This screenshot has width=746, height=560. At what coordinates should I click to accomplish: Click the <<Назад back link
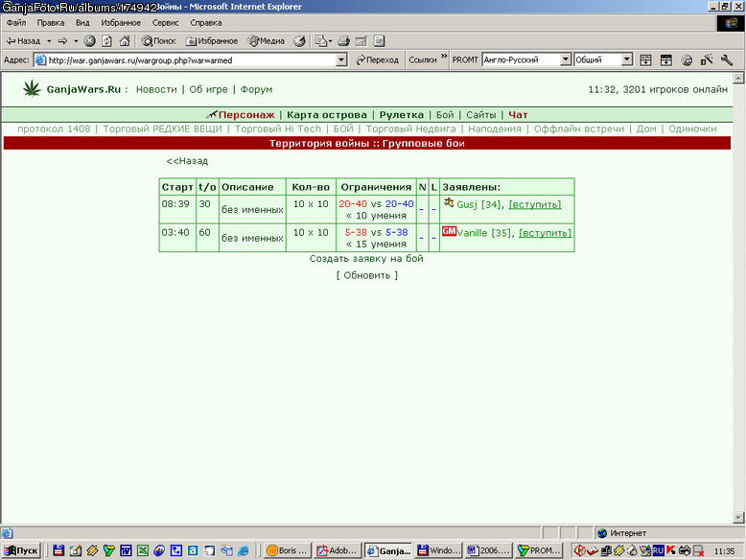[x=187, y=161]
